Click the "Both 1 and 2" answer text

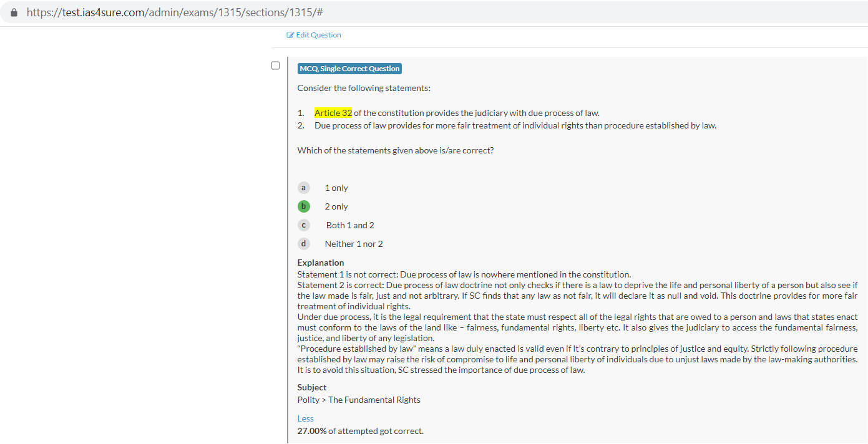coord(350,225)
